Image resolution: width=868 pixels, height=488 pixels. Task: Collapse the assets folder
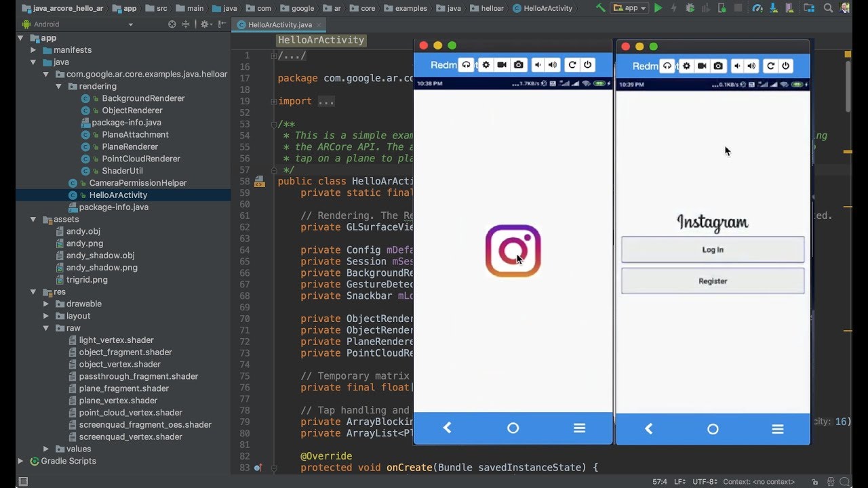pos(34,220)
